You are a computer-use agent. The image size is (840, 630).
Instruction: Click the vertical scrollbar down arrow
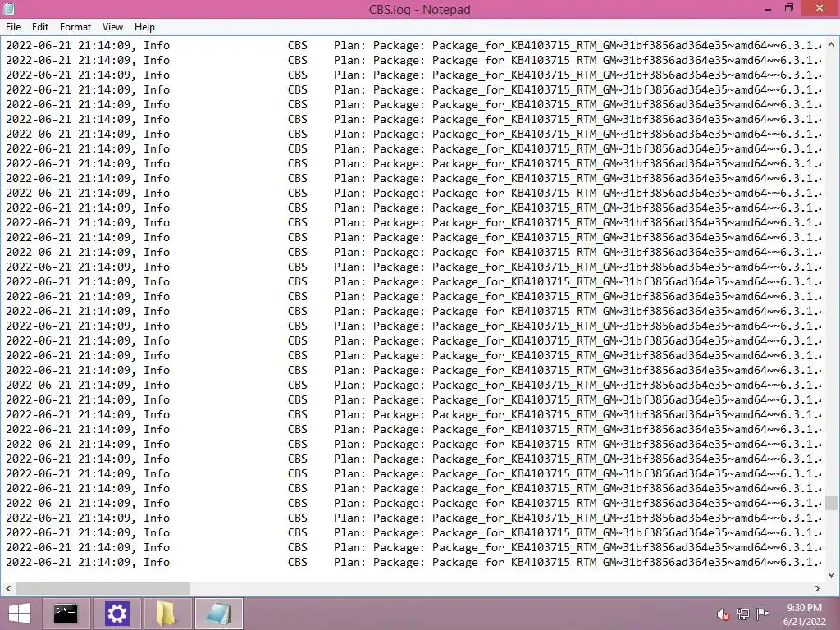[x=831, y=575]
